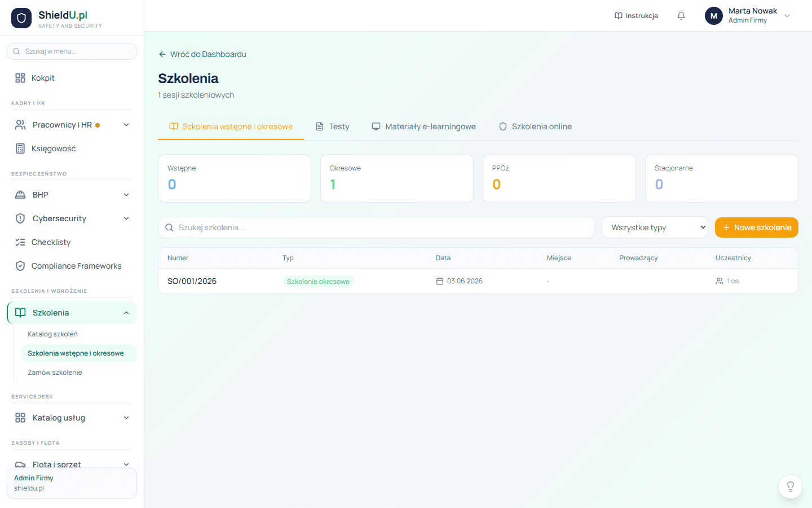Click the Kokpit dashboard grid icon
Image resolution: width=812 pixels, height=508 pixels.
point(20,78)
